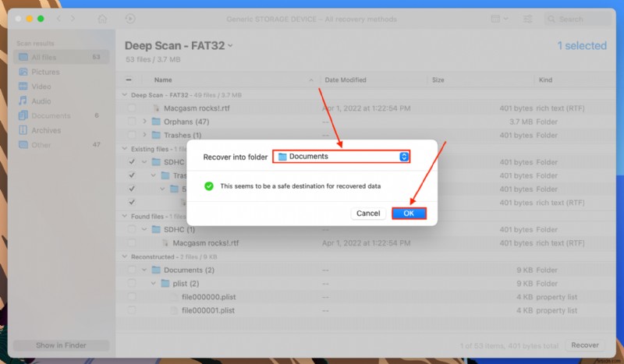Sort by Name column header
The image size is (624, 364).
tap(163, 80)
